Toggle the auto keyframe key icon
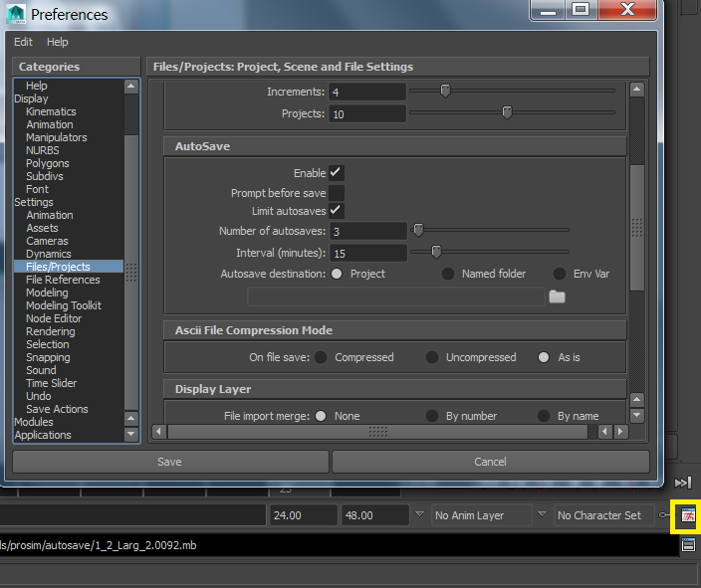The height and width of the screenshot is (588, 701). point(664,515)
